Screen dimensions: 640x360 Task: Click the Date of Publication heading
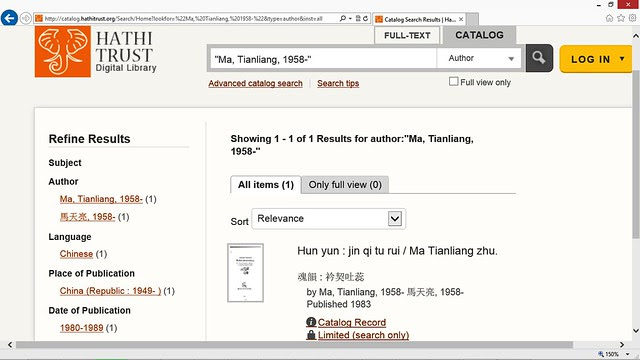click(89, 310)
